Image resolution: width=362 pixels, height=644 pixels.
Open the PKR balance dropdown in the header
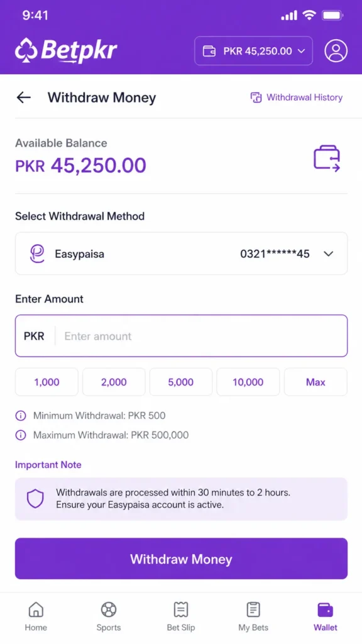(x=253, y=51)
